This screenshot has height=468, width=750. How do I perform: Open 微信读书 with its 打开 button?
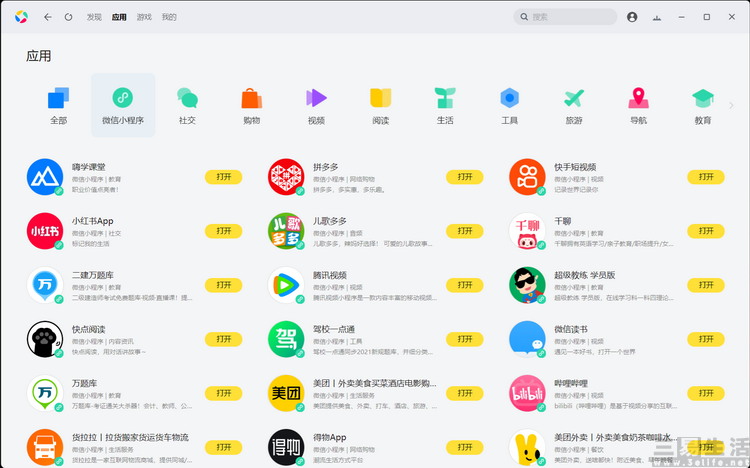click(706, 339)
